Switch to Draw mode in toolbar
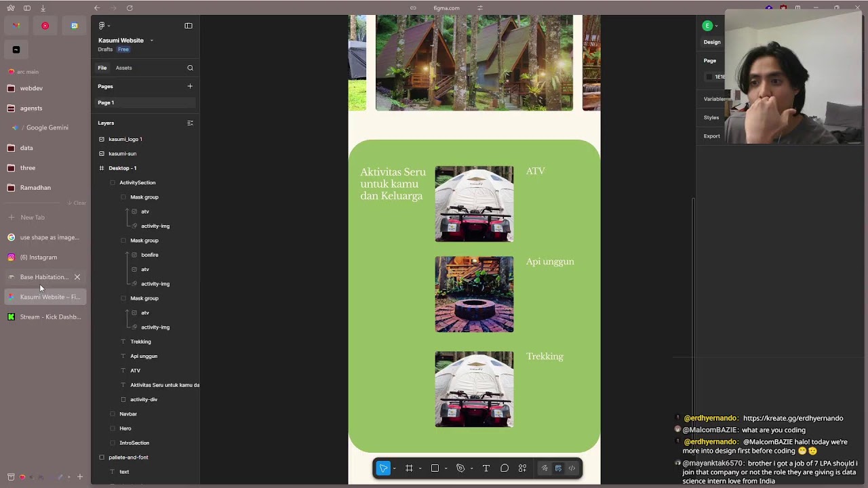The width and height of the screenshot is (868, 488). click(544, 468)
